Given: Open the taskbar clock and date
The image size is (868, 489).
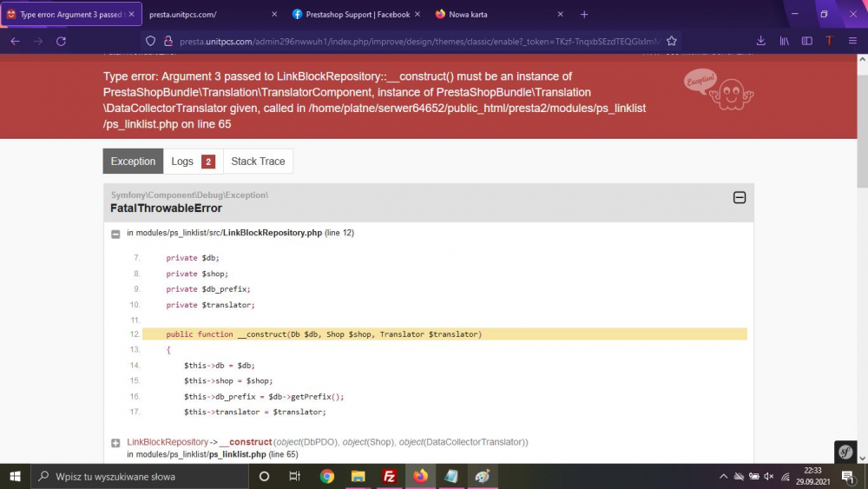Looking at the screenshot, I should [812, 476].
